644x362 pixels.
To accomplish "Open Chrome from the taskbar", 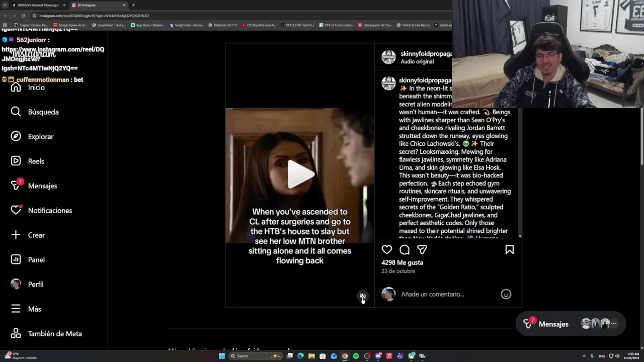I will coord(345,356).
